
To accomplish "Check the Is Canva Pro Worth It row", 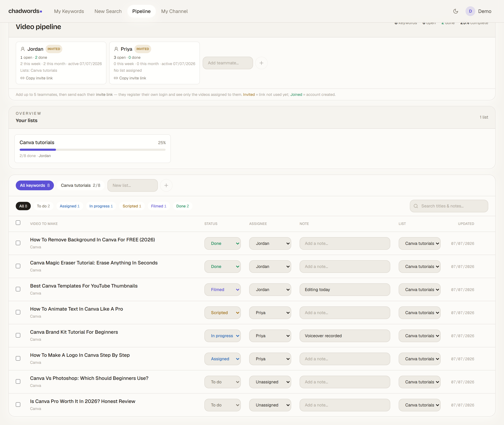I will click(x=18, y=405).
